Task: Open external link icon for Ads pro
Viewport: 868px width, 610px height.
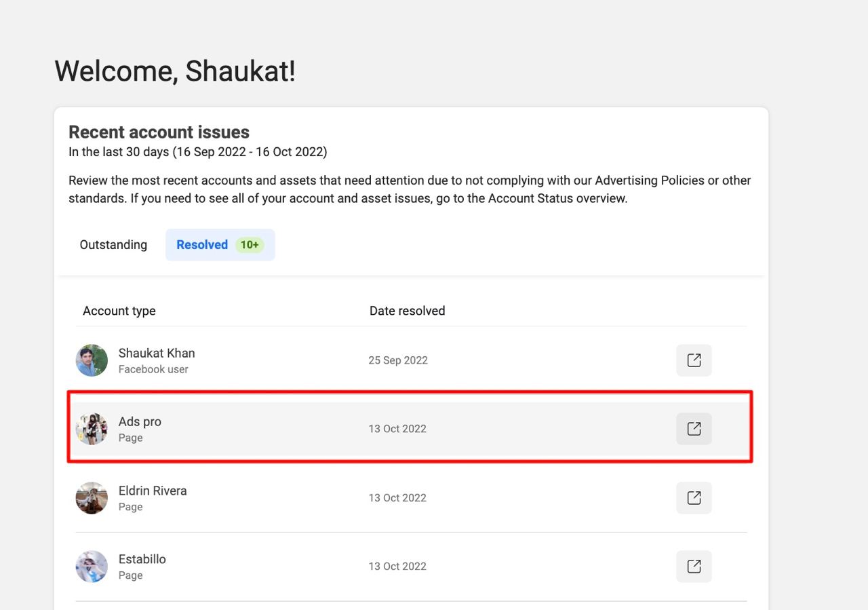Action: pos(694,429)
